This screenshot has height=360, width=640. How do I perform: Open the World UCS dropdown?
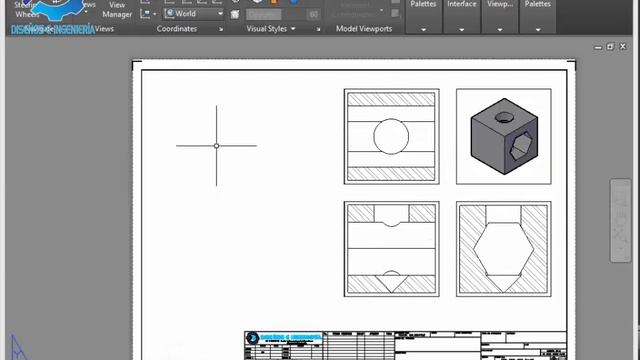pyautogui.click(x=193, y=14)
